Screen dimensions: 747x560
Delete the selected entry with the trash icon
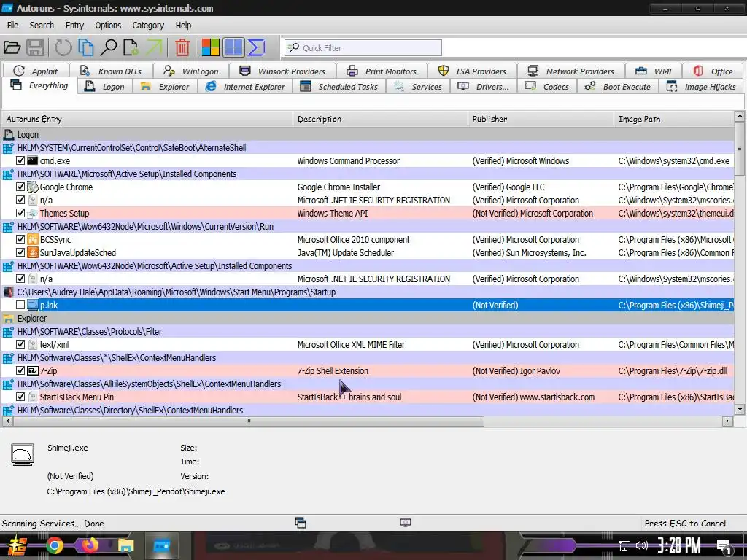(182, 47)
